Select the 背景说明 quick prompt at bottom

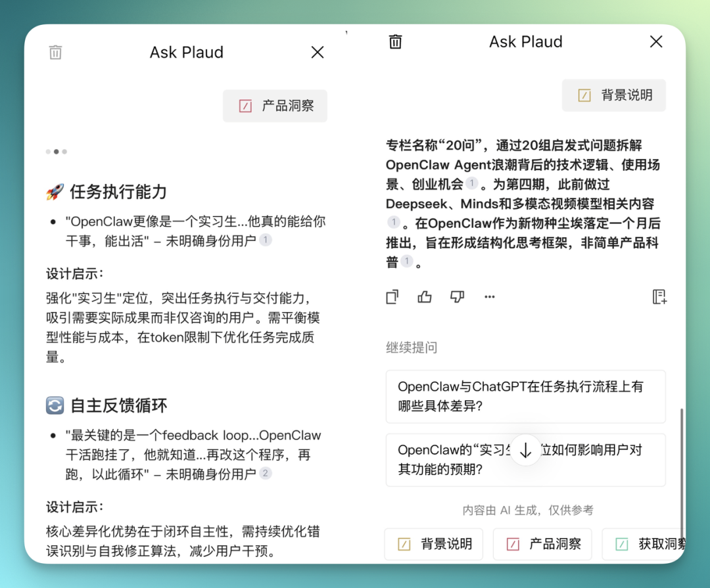pos(434,544)
